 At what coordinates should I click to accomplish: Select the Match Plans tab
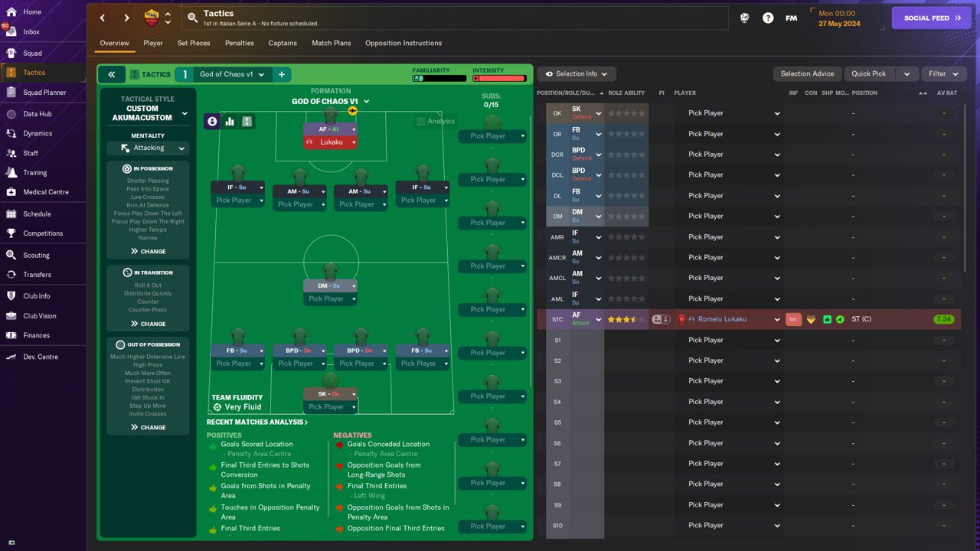tap(332, 43)
